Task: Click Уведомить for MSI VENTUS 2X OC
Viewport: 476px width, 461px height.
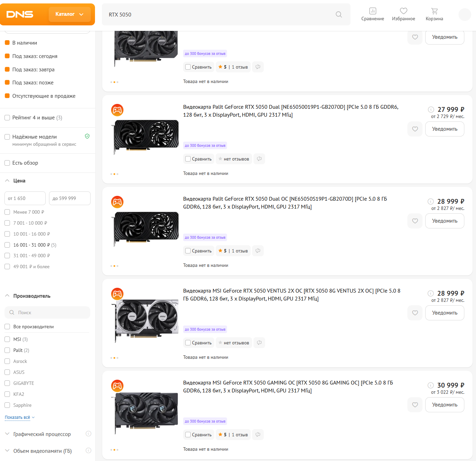Action: tap(445, 313)
